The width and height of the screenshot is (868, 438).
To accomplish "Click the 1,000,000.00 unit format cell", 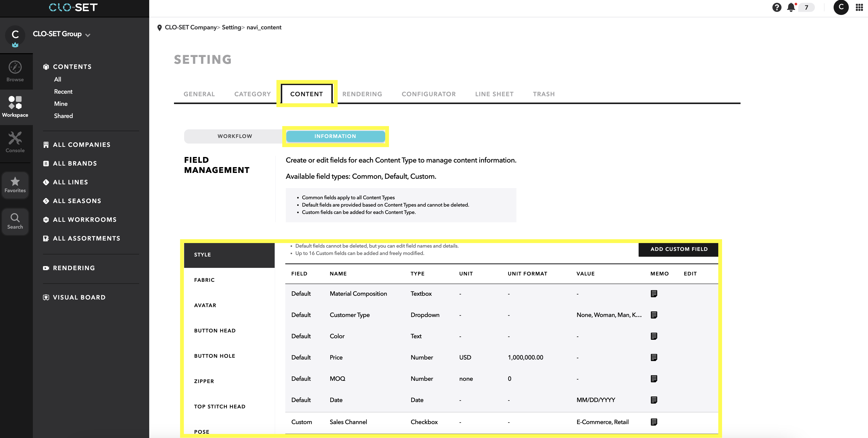I will [x=525, y=357].
